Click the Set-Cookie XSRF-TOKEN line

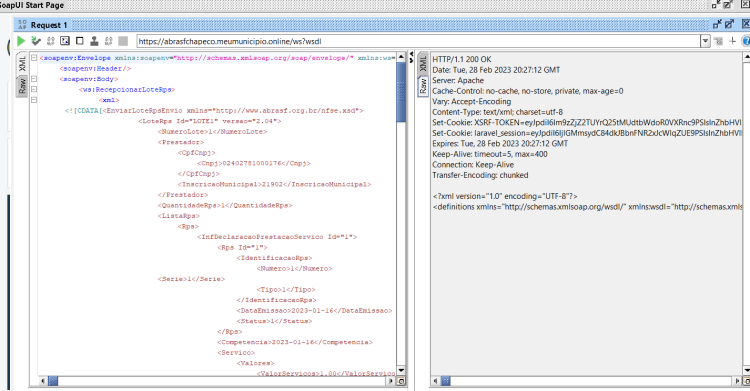click(x=587, y=123)
